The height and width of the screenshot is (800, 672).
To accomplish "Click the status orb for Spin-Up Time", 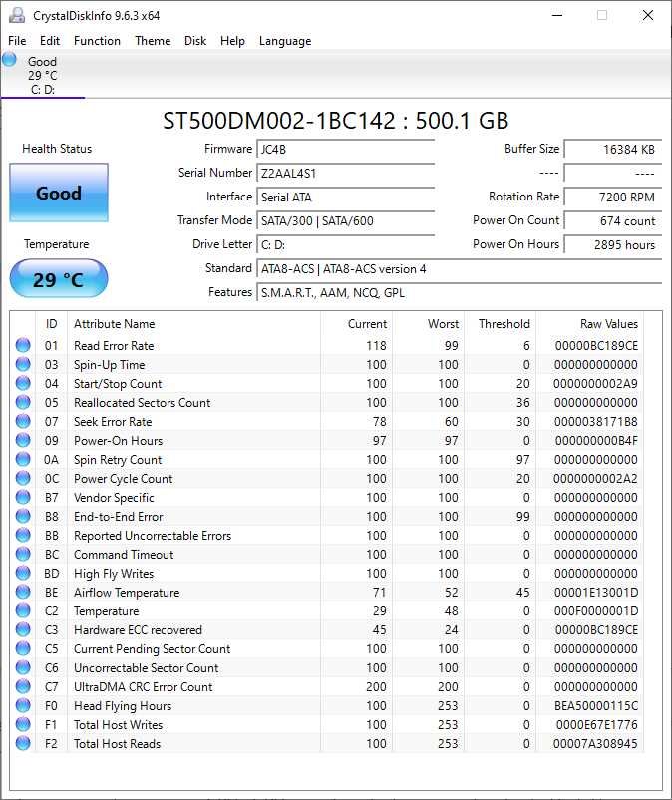I will click(23, 364).
